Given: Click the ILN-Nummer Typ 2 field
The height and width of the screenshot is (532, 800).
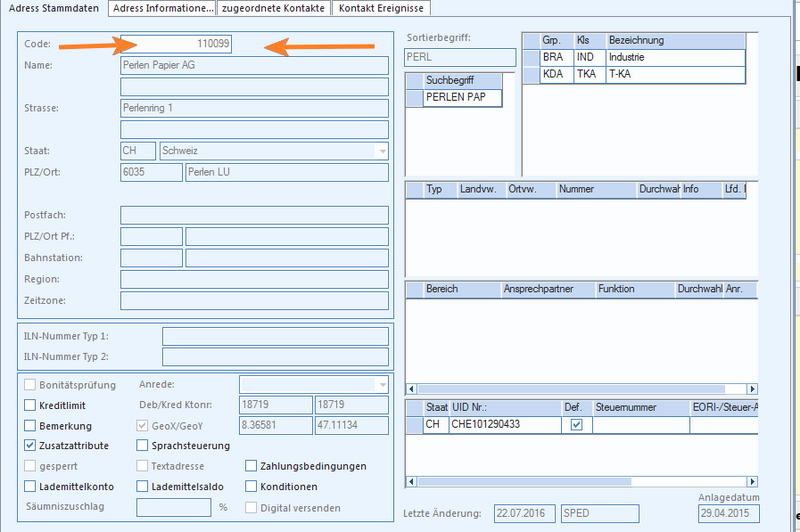Looking at the screenshot, I should 275,357.
